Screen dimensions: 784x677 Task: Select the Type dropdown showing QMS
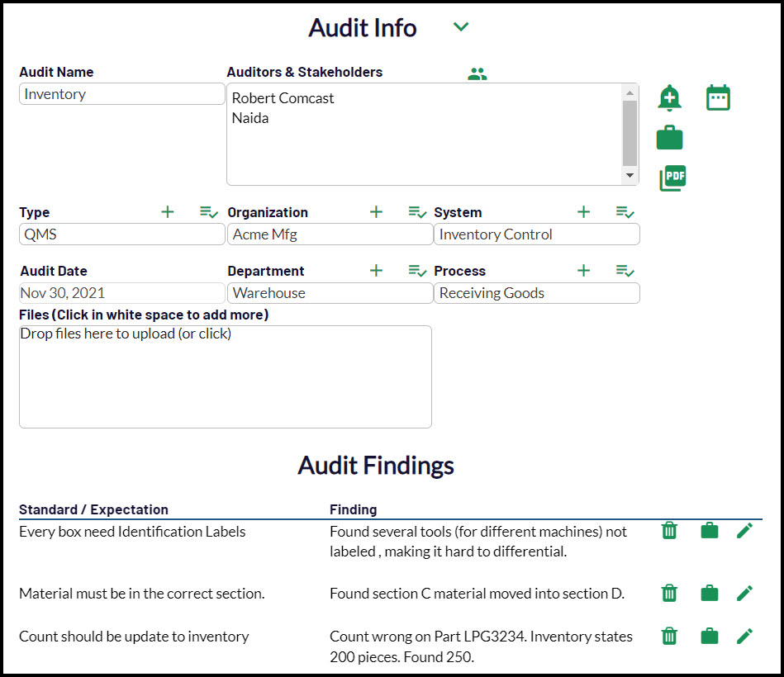122,234
